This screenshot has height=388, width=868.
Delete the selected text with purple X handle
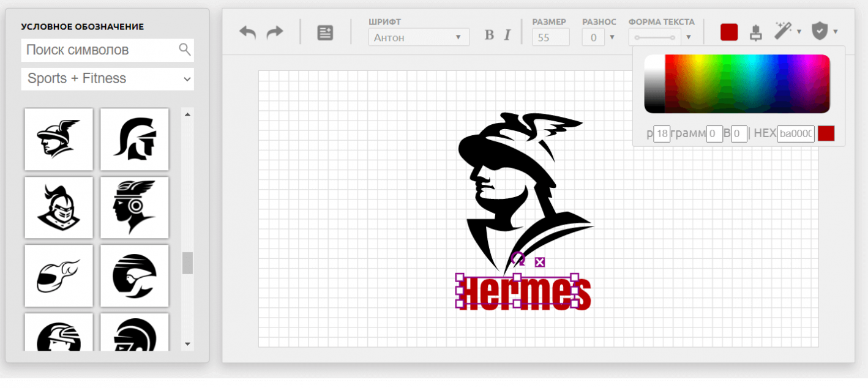click(x=539, y=263)
